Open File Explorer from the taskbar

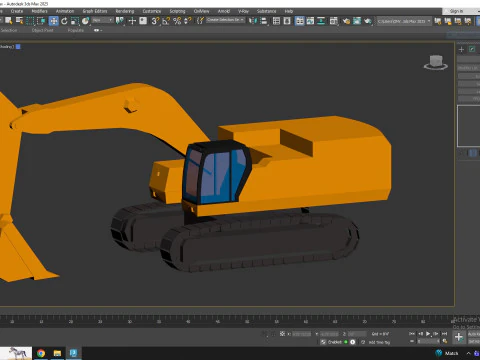coord(57,353)
